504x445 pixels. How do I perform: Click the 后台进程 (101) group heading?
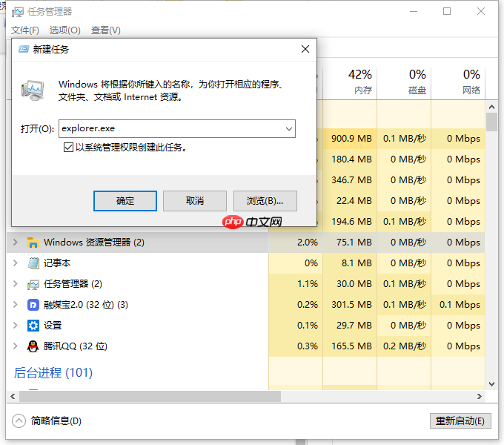pyautogui.click(x=53, y=372)
